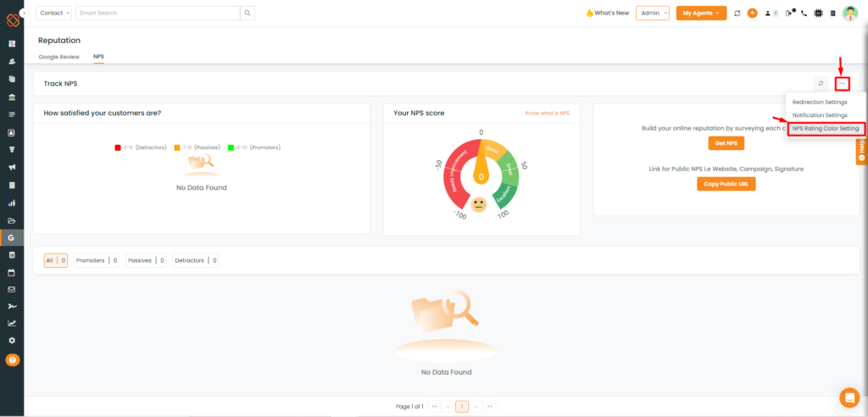Open the line chart analytics sidebar icon
The width and height of the screenshot is (868, 417).
pyautogui.click(x=12, y=324)
